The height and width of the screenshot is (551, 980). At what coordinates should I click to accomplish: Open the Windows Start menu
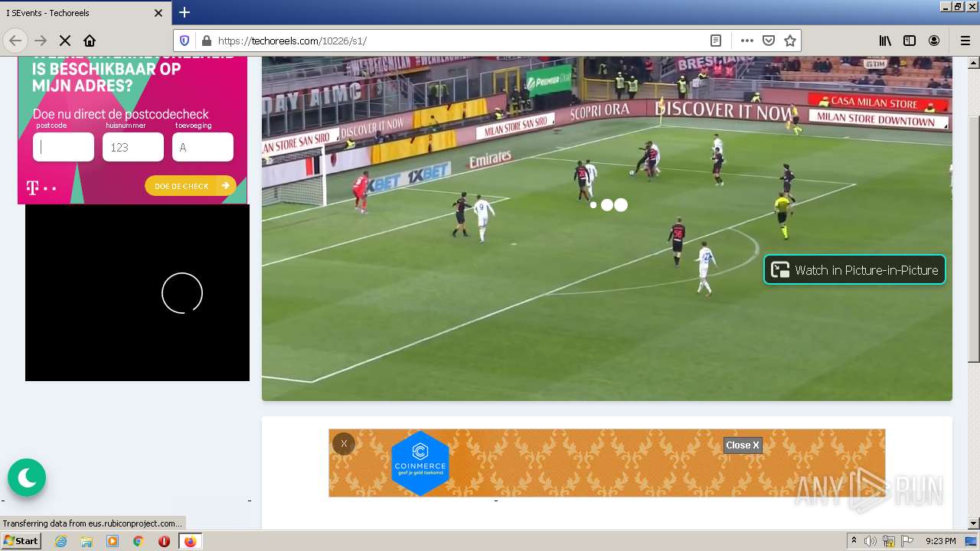pos(21,541)
